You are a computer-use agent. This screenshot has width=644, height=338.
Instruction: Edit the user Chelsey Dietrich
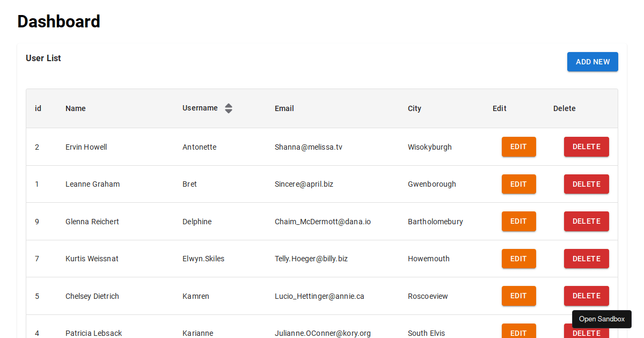coord(518,296)
